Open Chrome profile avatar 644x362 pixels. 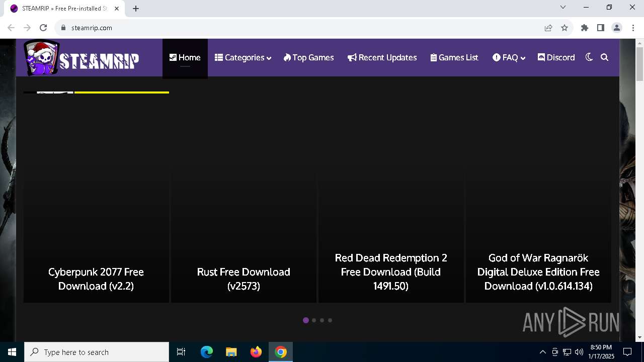tap(617, 28)
